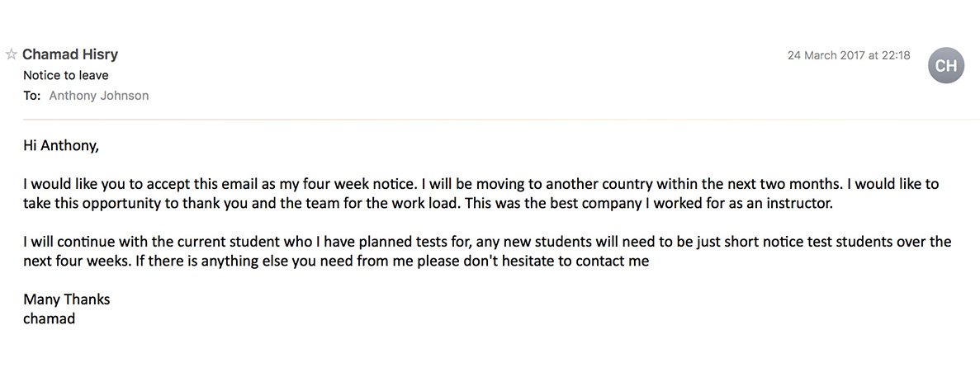Select the sender name Chamad Hisry
Viewport: 980px width, 377px height.
(70, 55)
